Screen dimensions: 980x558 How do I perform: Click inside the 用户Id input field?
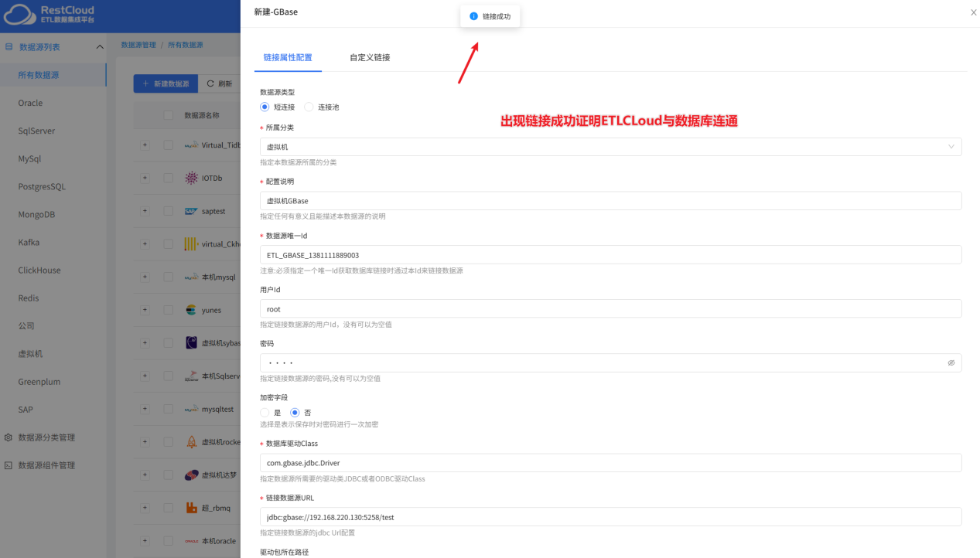464,308
